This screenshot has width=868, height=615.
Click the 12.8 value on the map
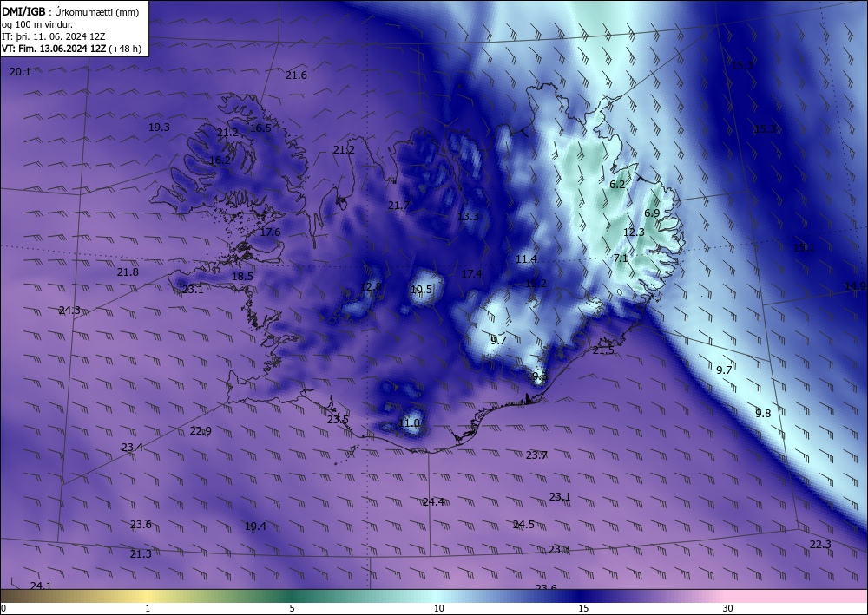(371, 286)
